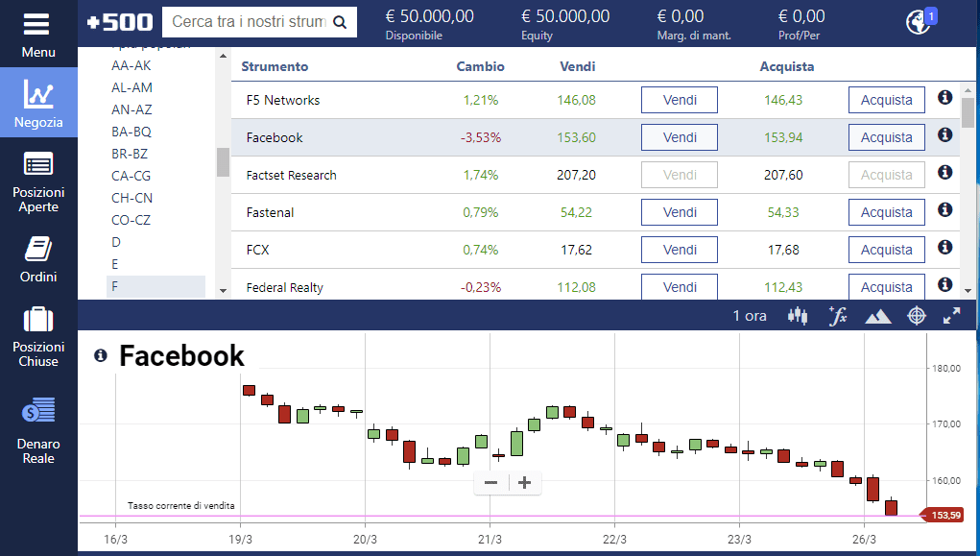Image resolution: width=980 pixels, height=556 pixels.
Task: Click the Prof/Per value € 0,00
Action: 801,16
